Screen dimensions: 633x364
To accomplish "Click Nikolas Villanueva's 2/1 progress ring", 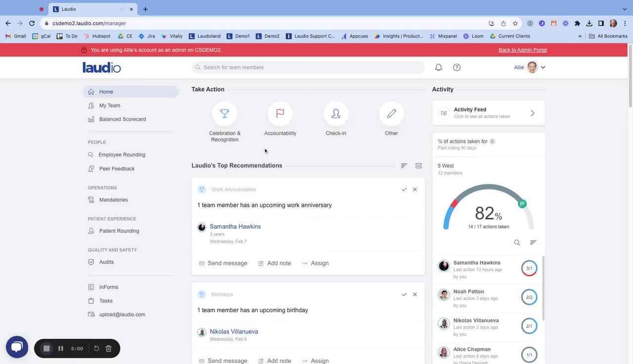I will pos(529,326).
